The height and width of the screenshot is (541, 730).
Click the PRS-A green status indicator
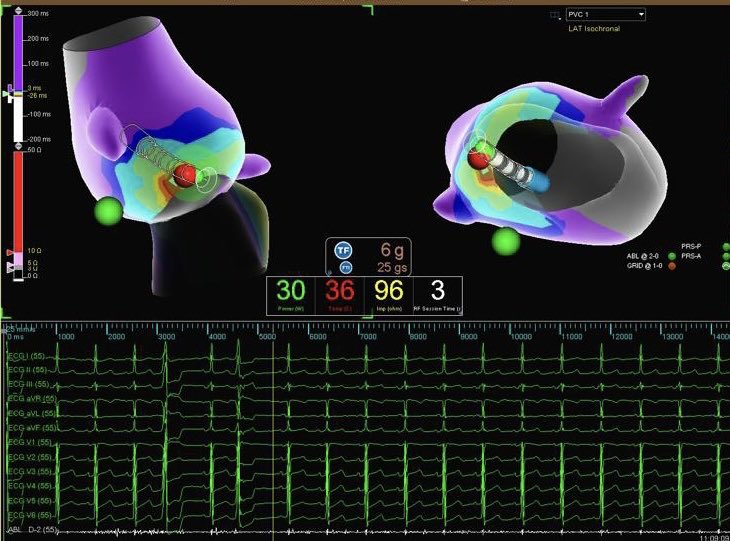(726, 256)
